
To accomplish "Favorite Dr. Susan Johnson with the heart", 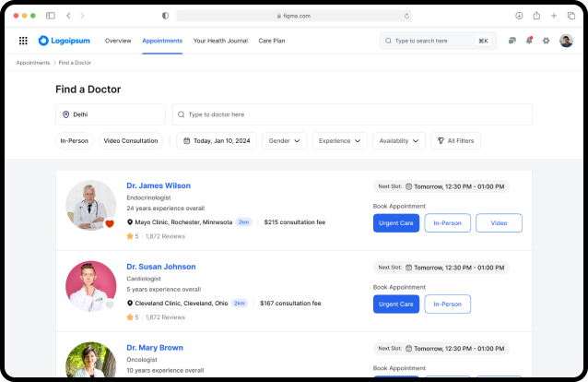I will pyautogui.click(x=110, y=304).
